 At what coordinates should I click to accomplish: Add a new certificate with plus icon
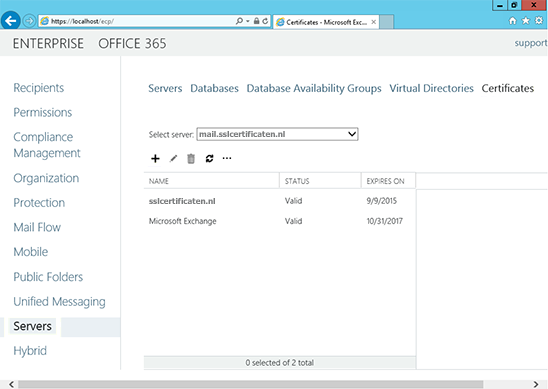155,159
